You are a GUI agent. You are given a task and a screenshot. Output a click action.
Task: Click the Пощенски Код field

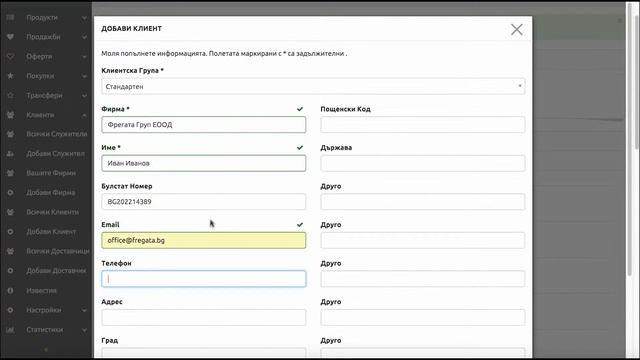[423, 125]
